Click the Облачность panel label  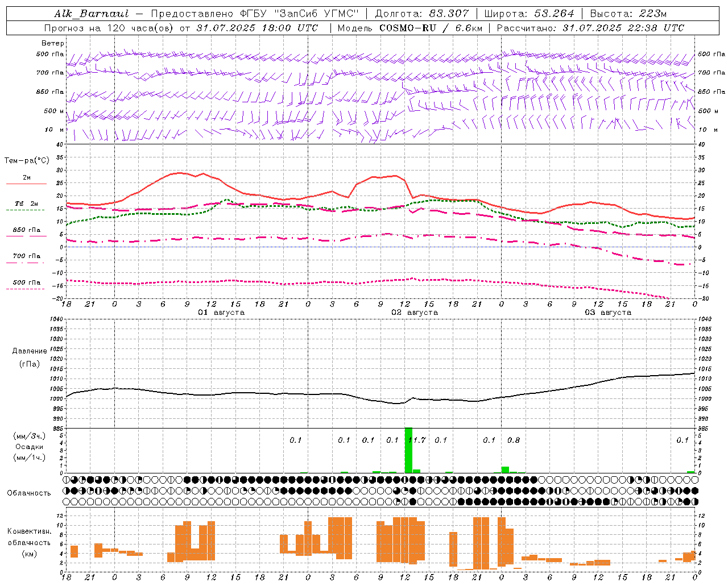tap(29, 493)
